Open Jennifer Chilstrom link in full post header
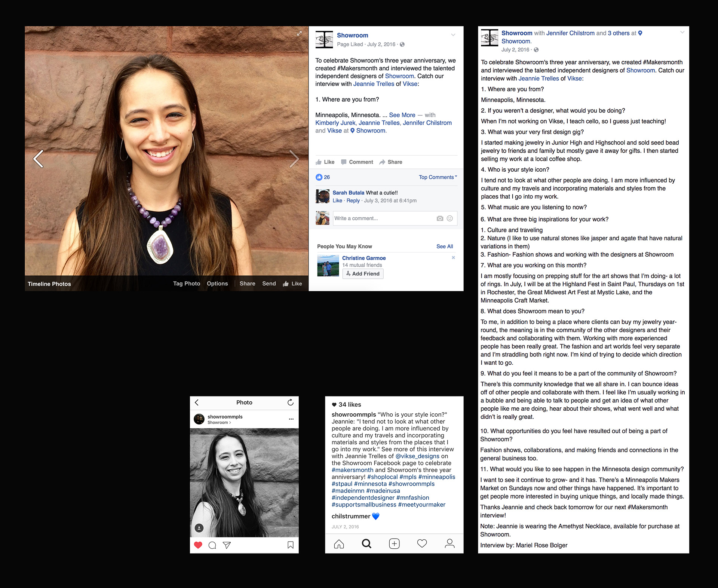 click(570, 33)
